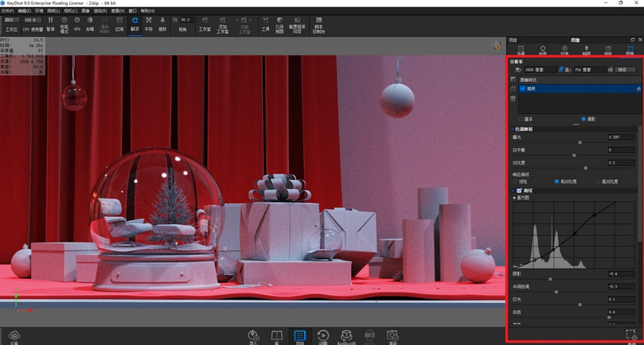
Task: Select the Basic (基本) radio button
Action: click(521, 118)
